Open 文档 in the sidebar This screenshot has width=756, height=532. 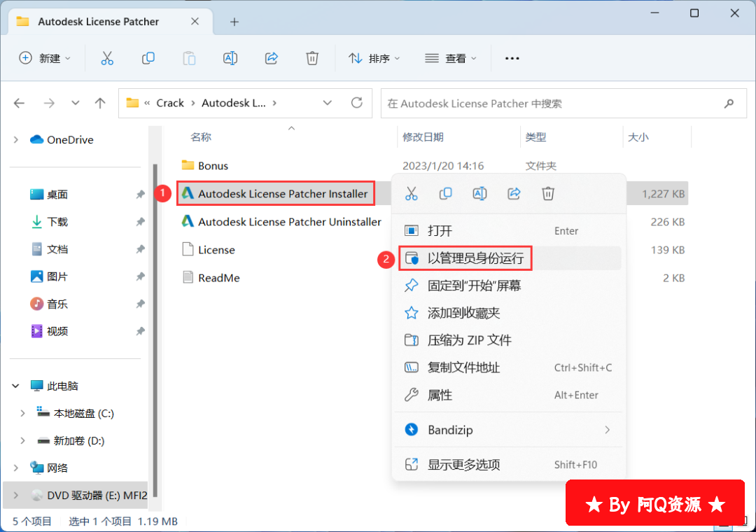coord(57,249)
